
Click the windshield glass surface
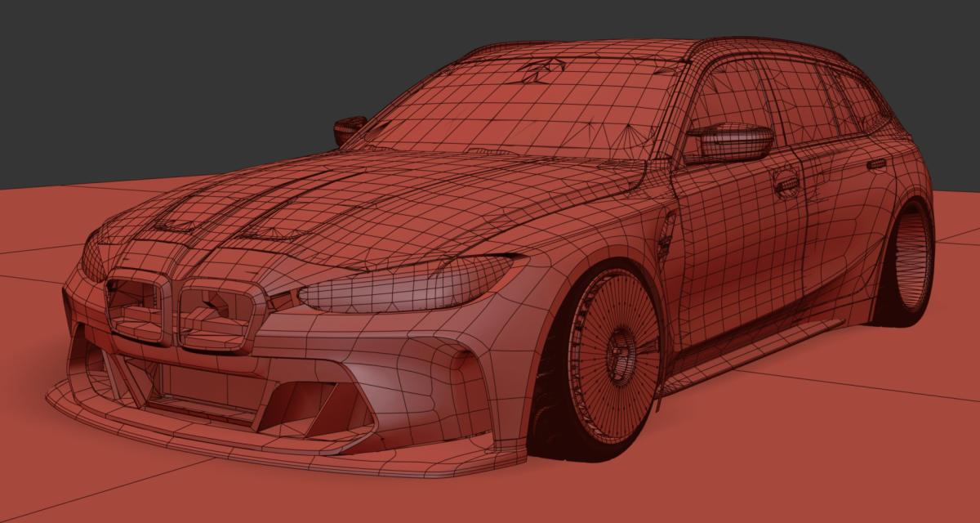pyautogui.click(x=523, y=108)
